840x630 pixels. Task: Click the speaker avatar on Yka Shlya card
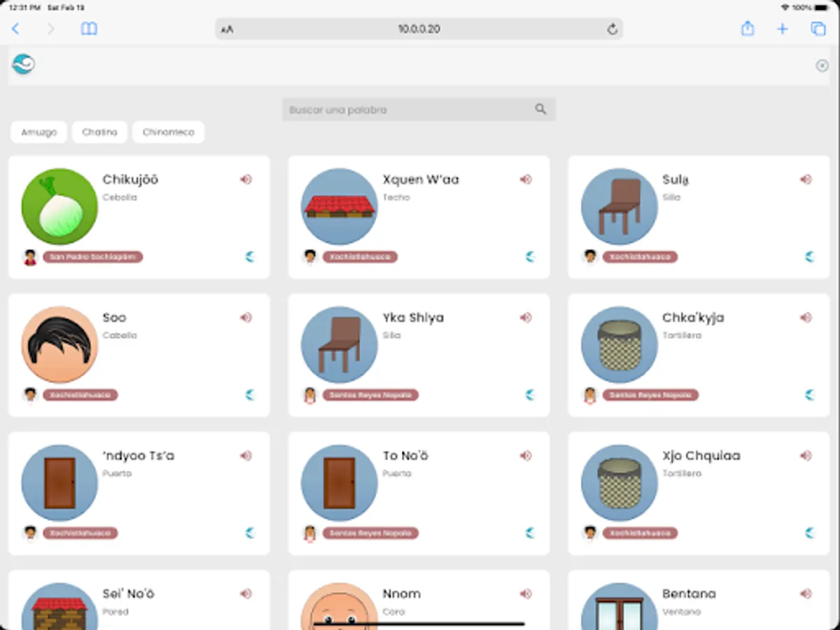coord(310,395)
